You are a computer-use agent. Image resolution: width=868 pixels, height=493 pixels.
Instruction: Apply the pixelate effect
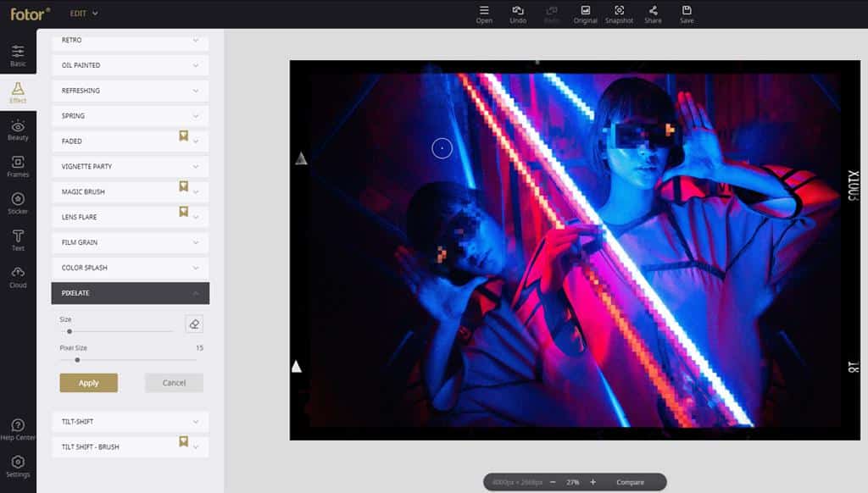pyautogui.click(x=88, y=383)
